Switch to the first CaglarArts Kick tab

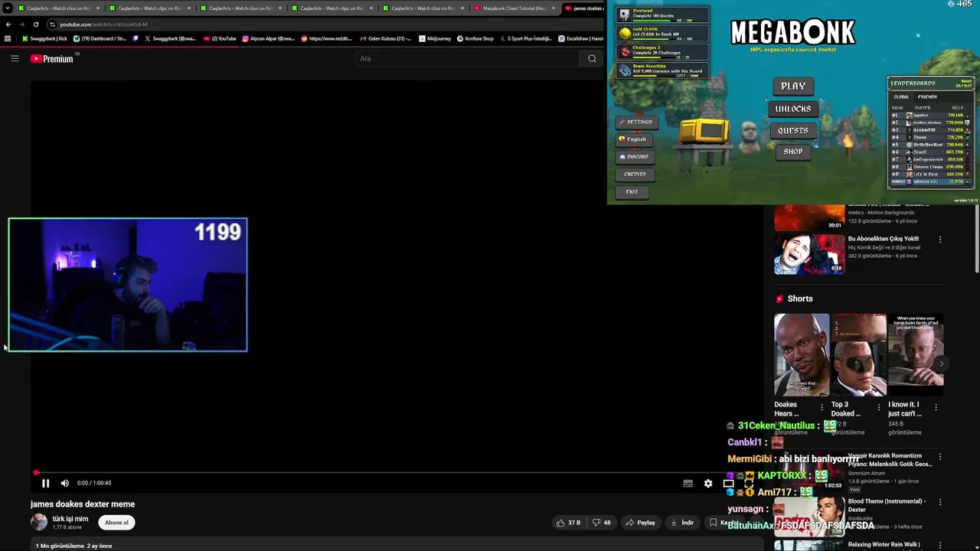coord(58,8)
